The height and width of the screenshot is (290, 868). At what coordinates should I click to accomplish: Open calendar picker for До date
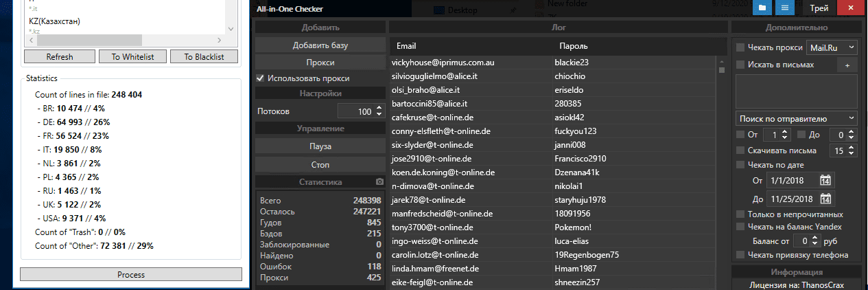click(x=825, y=199)
